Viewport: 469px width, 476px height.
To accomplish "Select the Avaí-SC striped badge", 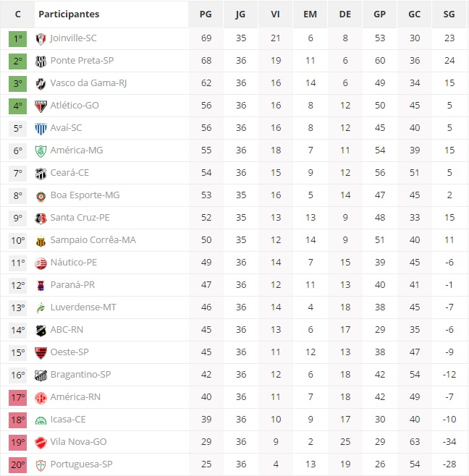I will pyautogui.click(x=41, y=129).
